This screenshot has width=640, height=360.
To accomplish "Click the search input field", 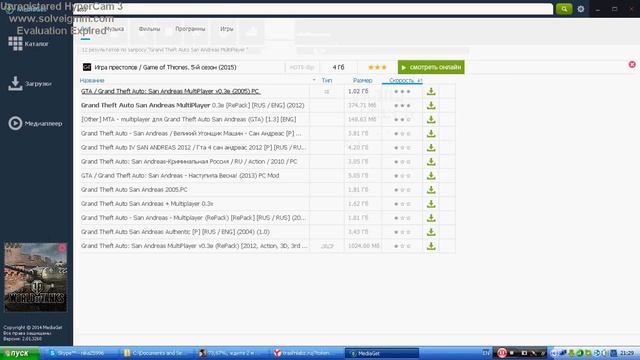I will tap(313, 9).
